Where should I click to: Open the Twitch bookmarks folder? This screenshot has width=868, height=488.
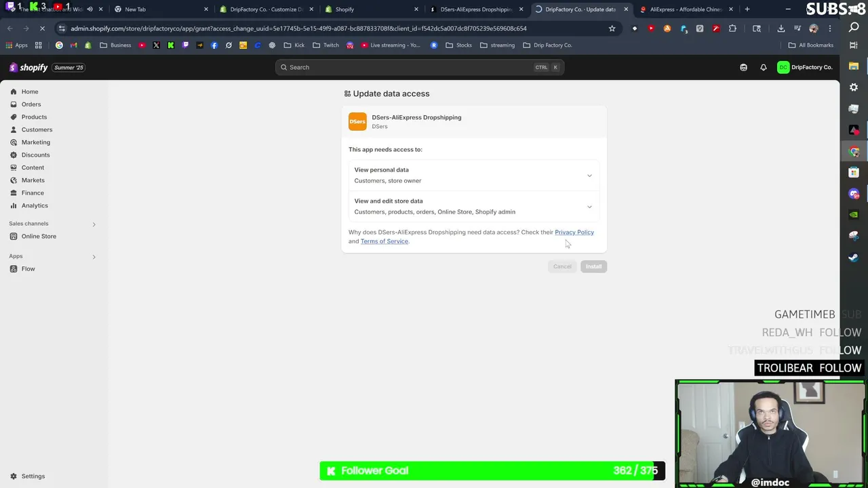(x=325, y=45)
